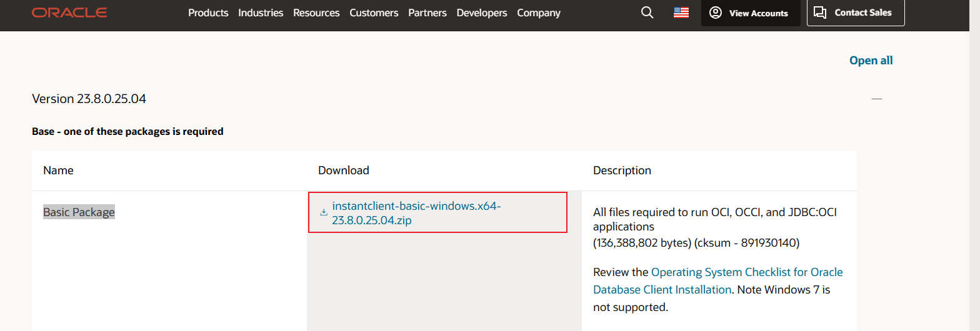
Task: Click the Oracle logo
Action: (x=69, y=12)
